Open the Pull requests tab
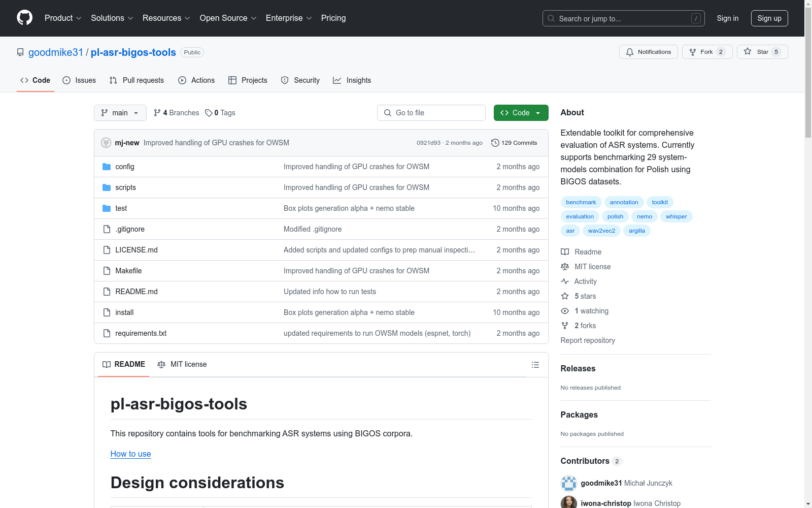Viewport: 812px width, 508px height. pyautogui.click(x=137, y=80)
